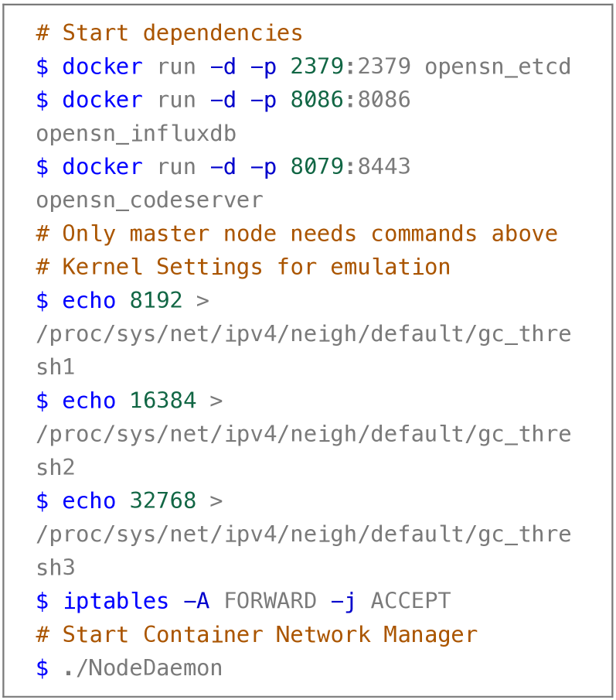Viewport: 616px width, 700px height.
Task: Click the 8086 host port number
Action: click(317, 101)
